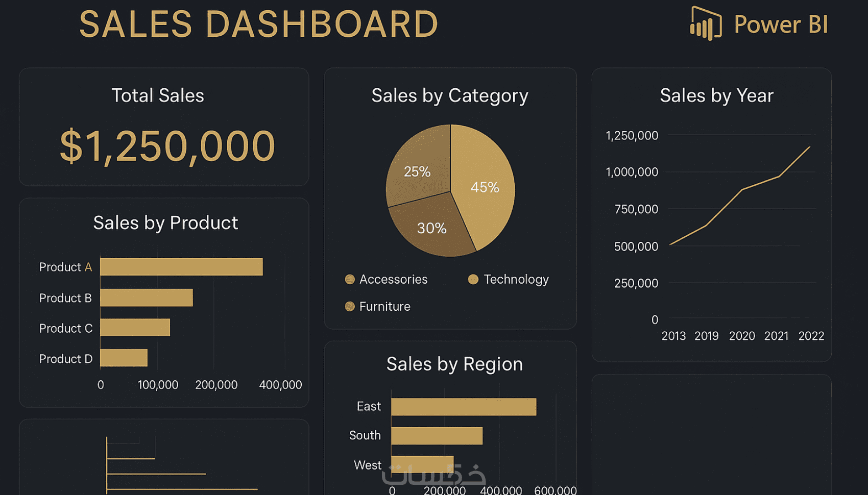Image resolution: width=868 pixels, height=495 pixels.
Task: Click the Accessories legend color dot
Action: pyautogui.click(x=350, y=279)
